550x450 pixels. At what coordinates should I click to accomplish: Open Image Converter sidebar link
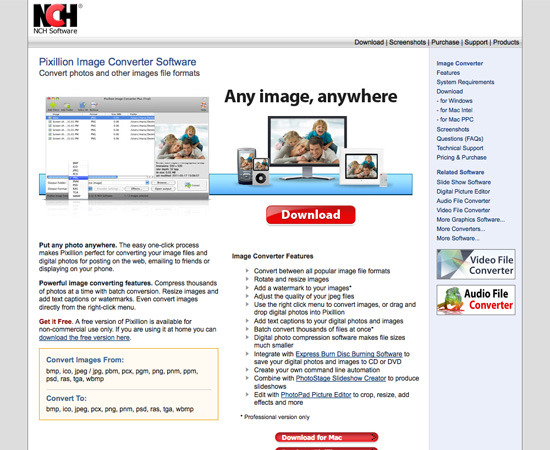tap(460, 63)
